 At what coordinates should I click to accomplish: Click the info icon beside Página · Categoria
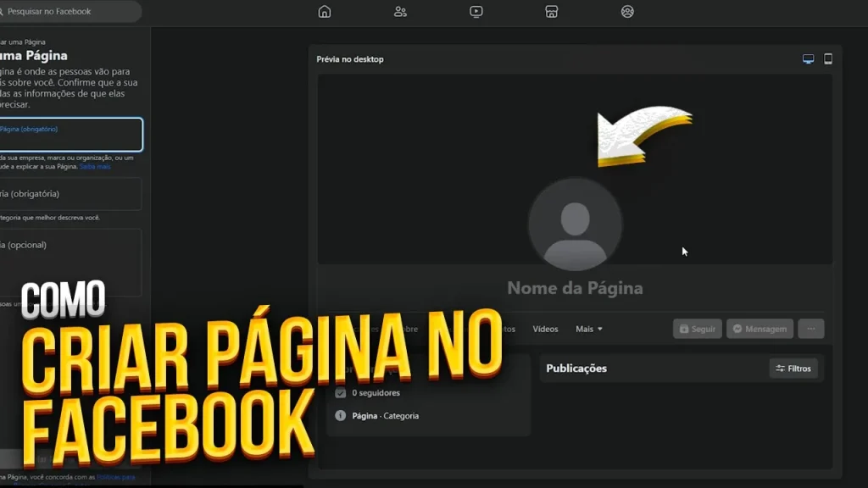click(341, 416)
